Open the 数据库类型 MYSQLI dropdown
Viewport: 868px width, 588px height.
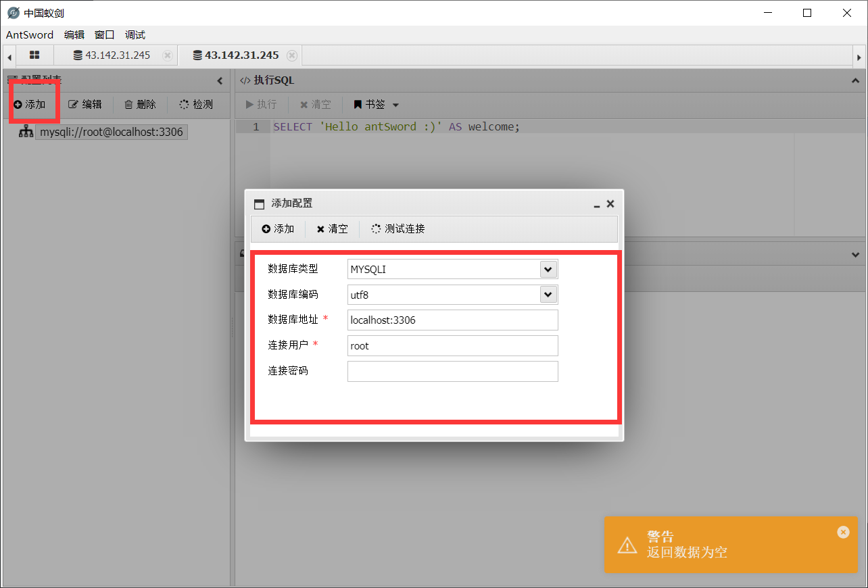coord(548,269)
